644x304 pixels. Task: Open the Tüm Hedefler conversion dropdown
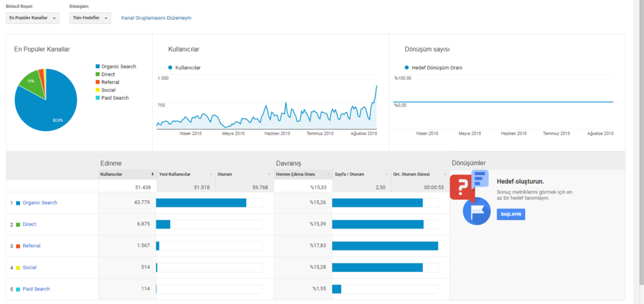tap(90, 18)
